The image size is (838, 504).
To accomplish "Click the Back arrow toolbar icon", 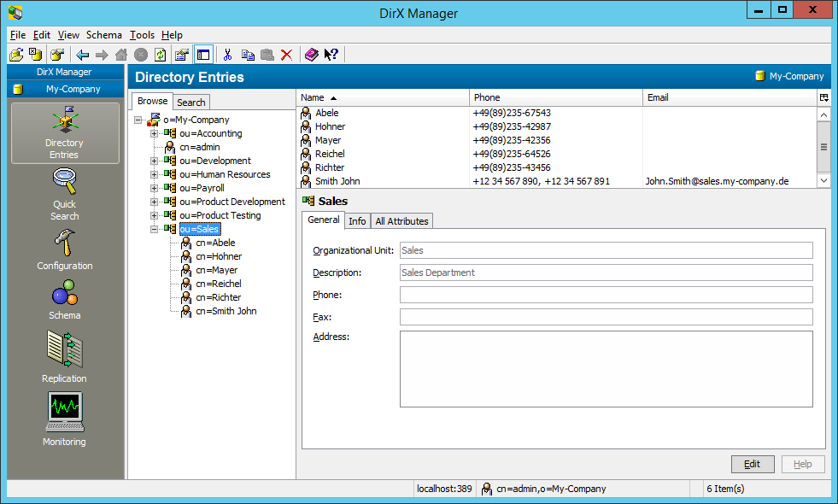I will (x=83, y=55).
